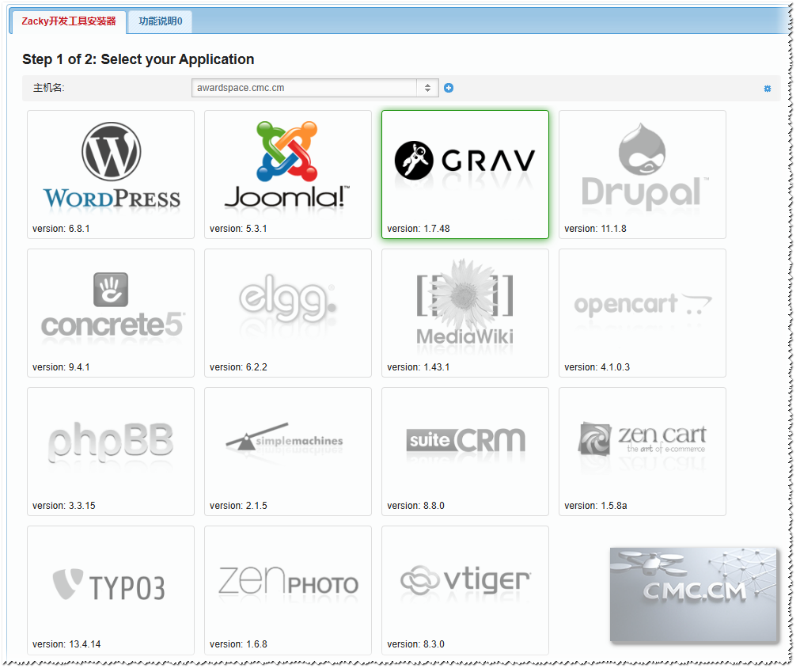800x672 pixels.
Task: Click the concrete5 version: 9.4.1 text
Action: coord(61,367)
